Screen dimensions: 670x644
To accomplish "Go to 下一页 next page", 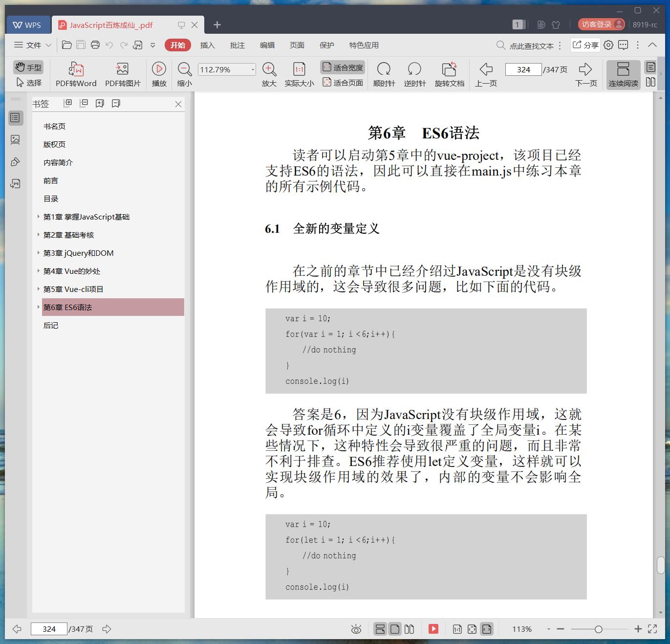I will click(x=586, y=74).
